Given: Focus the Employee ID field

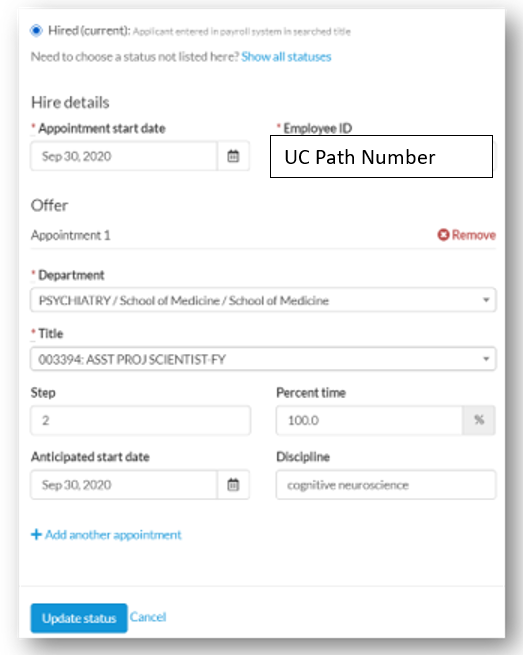Looking at the screenshot, I should coord(381,157).
